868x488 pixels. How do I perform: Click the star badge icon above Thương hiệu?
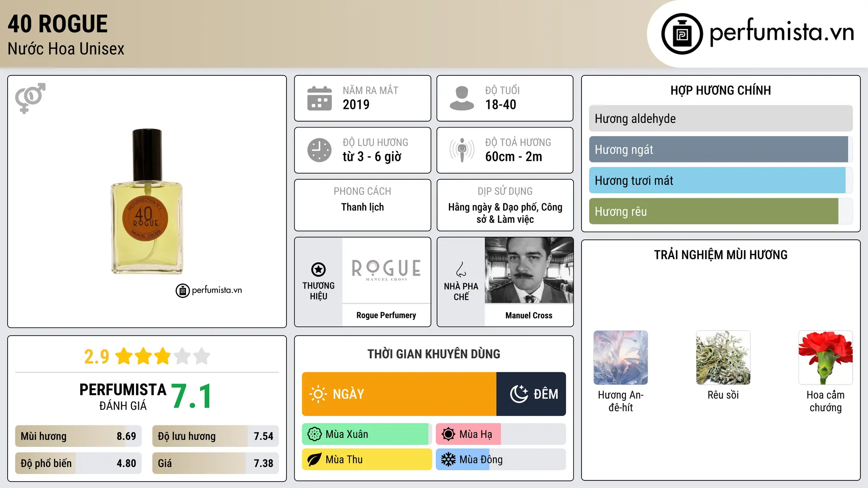click(318, 269)
